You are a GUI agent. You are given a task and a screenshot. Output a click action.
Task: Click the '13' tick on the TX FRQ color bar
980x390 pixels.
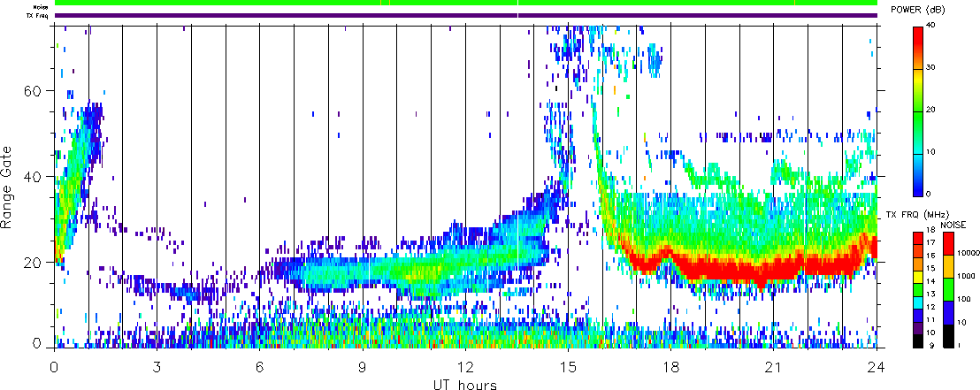pos(930,294)
